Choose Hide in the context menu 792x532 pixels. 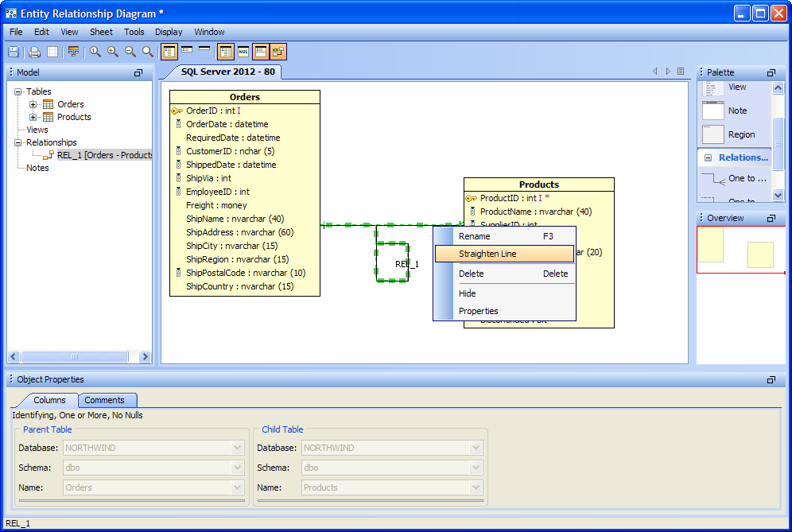click(x=505, y=293)
